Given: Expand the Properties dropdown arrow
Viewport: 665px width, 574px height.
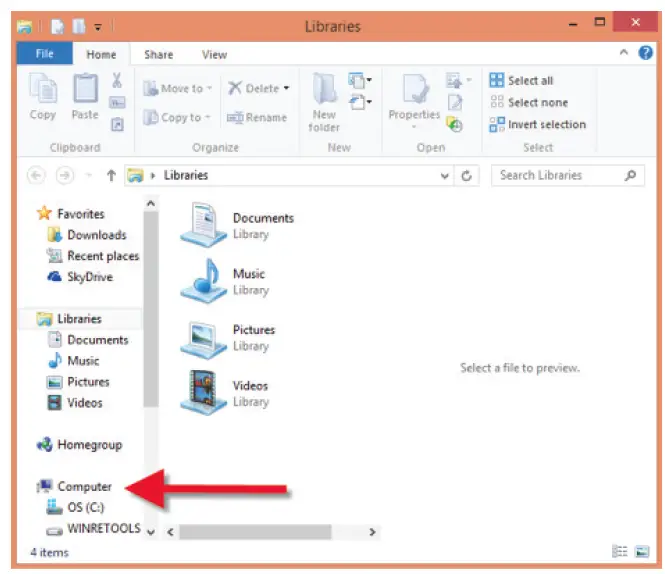Looking at the screenshot, I should tap(414, 127).
